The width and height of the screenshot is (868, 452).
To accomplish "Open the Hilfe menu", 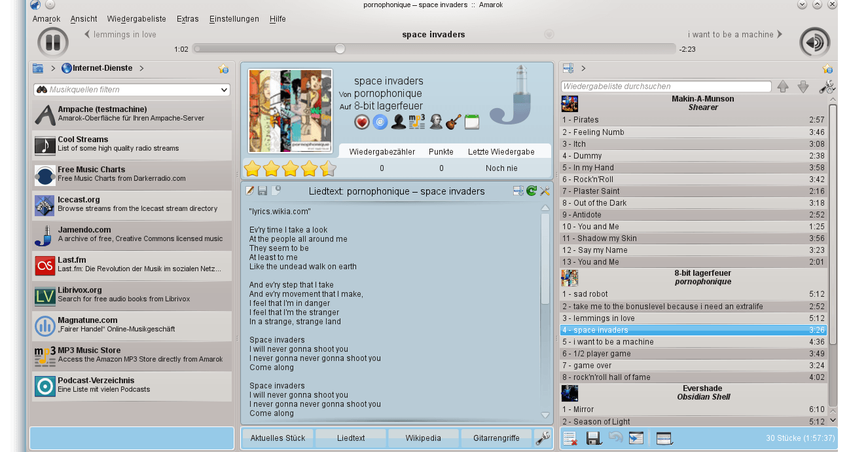I will (278, 19).
